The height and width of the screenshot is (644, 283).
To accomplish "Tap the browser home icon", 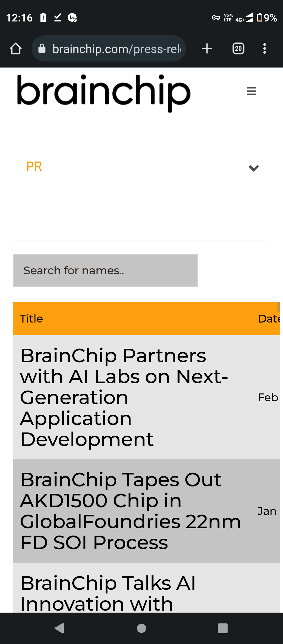I will pyautogui.click(x=16, y=49).
